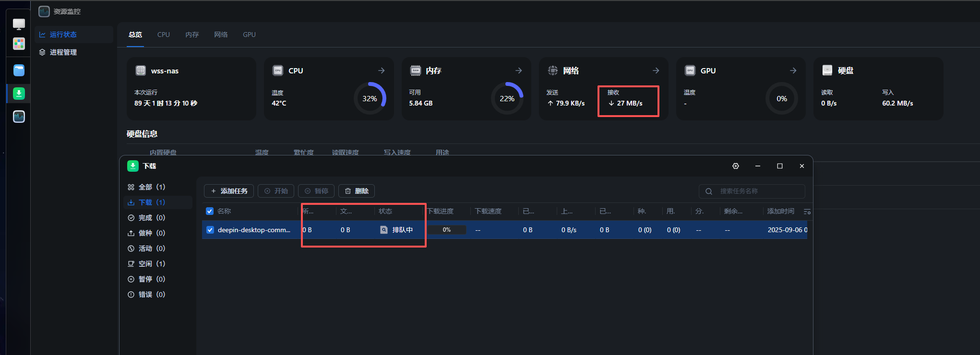Open download settings gear icon
980x355 pixels.
click(736, 166)
